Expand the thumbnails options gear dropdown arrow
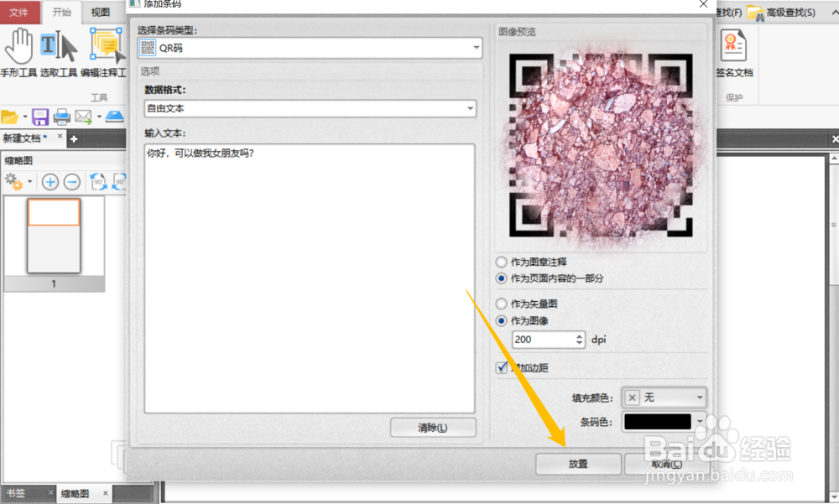This screenshot has height=504, width=839. [29, 182]
